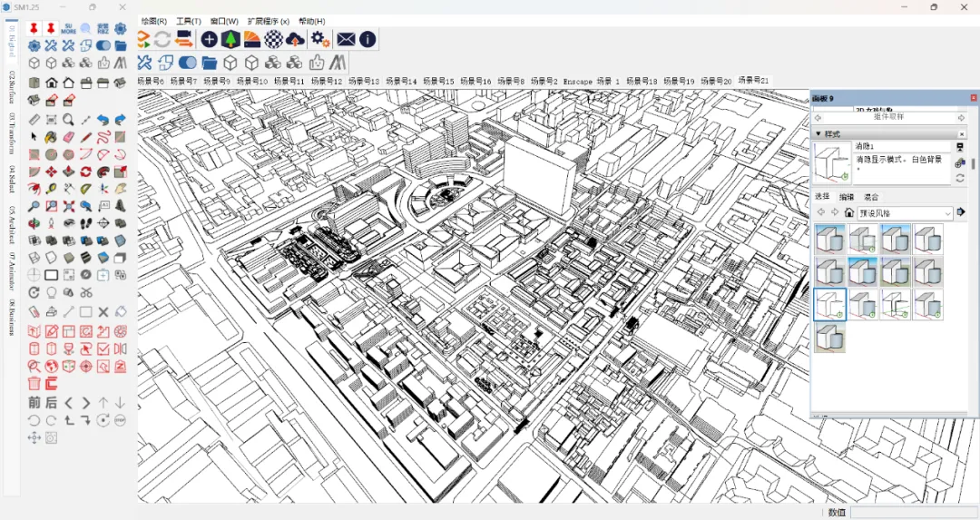Click the blue Redo arrow

point(121,120)
